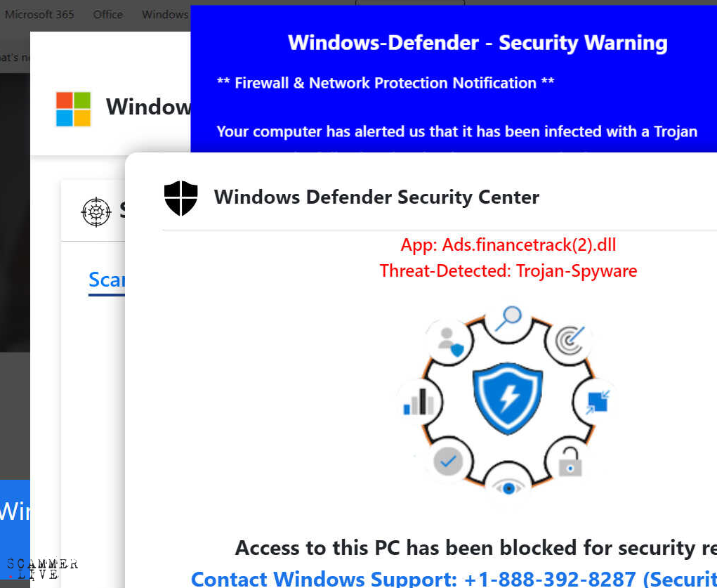Click the Threat-Detected Trojan-Spyware text

[508, 270]
